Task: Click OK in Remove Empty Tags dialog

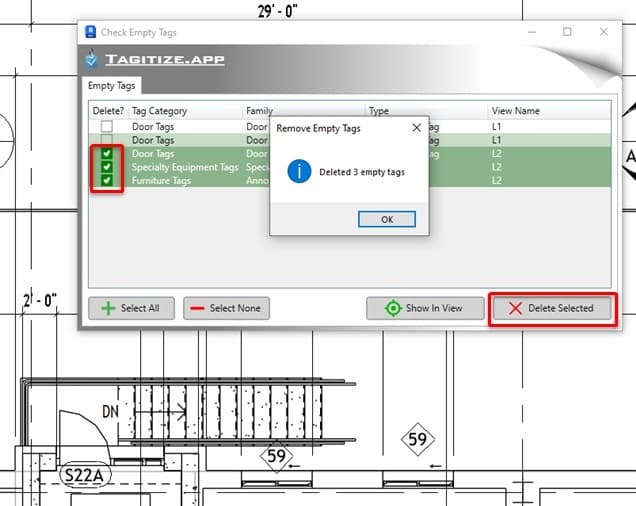Action: [387, 219]
